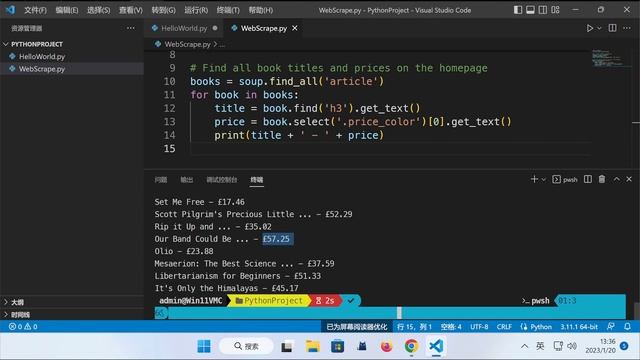This screenshot has height=360, width=640.
Task: Open the 文件(F) menu
Action: [35, 10]
